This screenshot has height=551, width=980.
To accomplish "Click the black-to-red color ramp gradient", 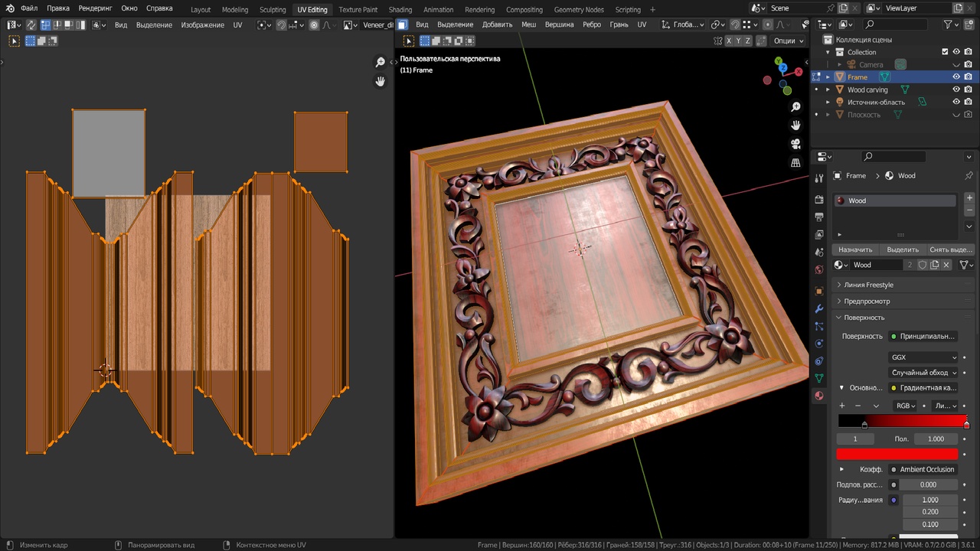I will (x=903, y=421).
